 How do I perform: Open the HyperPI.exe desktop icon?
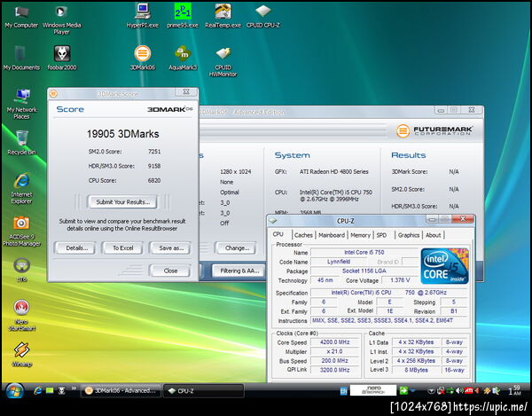coord(142,13)
